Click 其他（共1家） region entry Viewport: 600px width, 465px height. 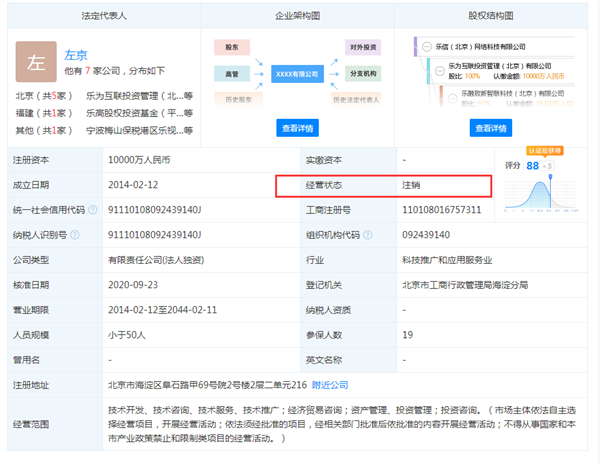pyautogui.click(x=44, y=131)
